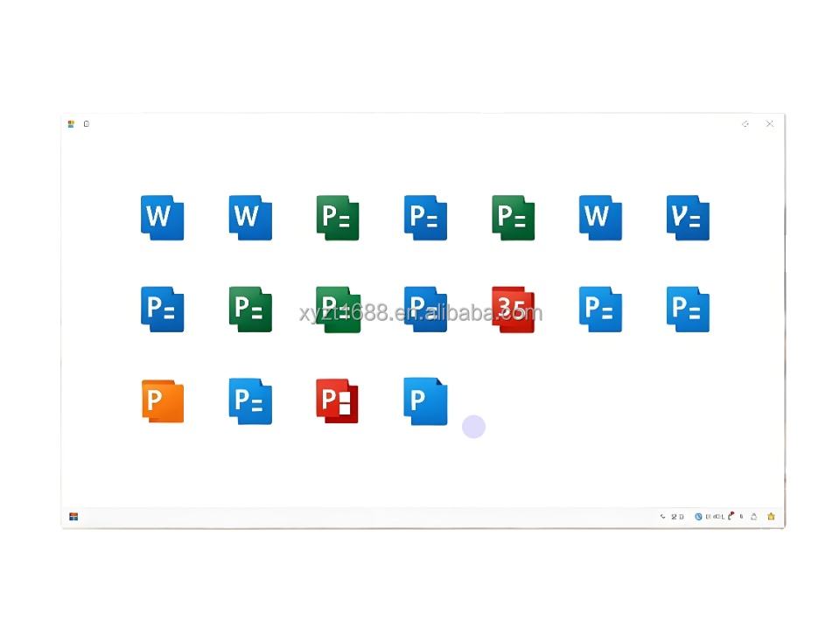Click the small document icon in title bar
The image size is (840, 627).
point(87,123)
